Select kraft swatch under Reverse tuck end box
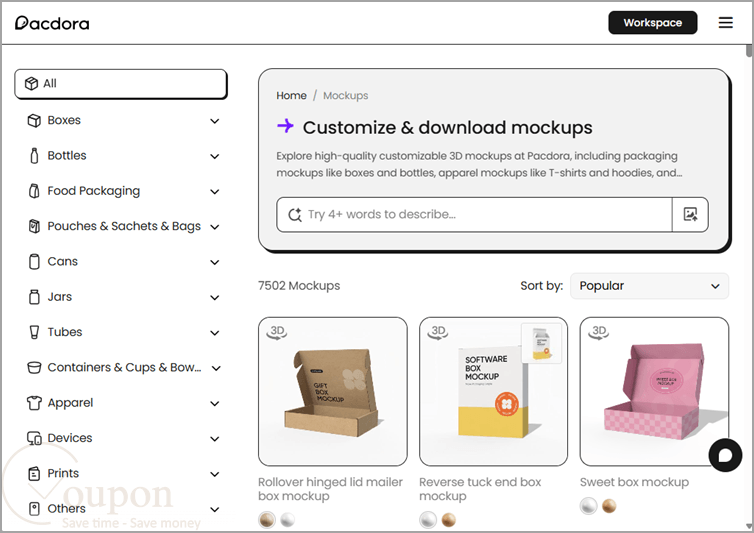The image size is (754, 533). tap(449, 520)
